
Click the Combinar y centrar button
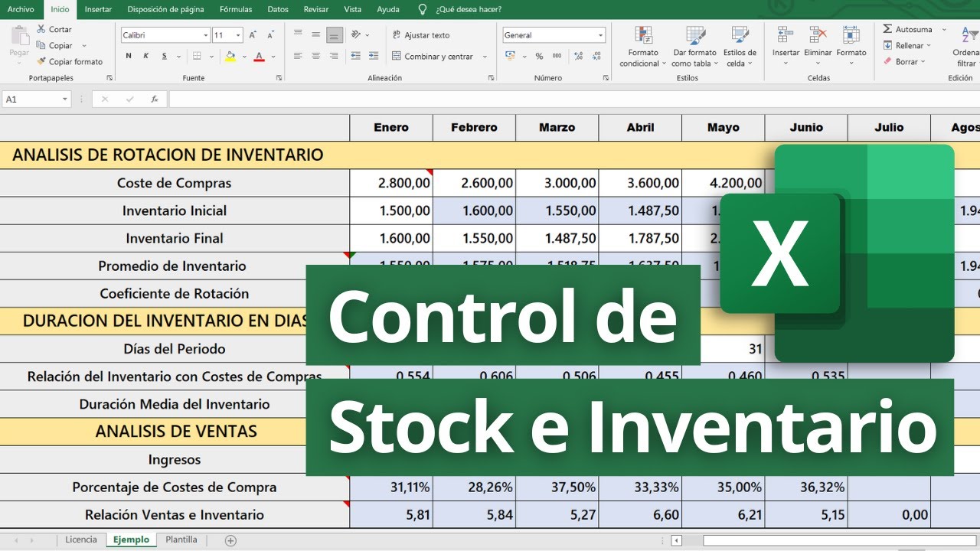point(434,56)
